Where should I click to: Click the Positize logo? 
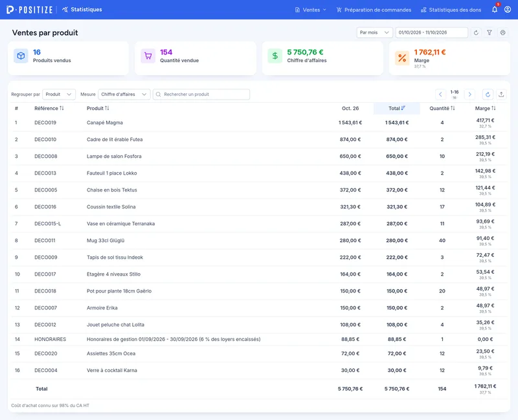(x=30, y=10)
